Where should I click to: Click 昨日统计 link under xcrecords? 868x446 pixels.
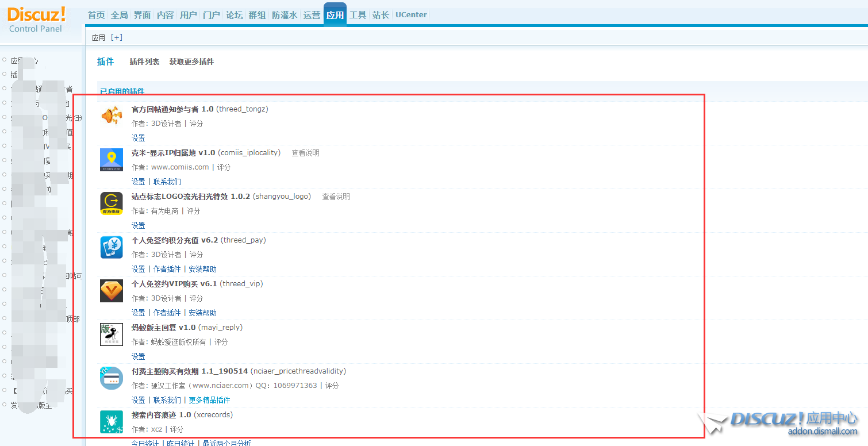pos(181,443)
